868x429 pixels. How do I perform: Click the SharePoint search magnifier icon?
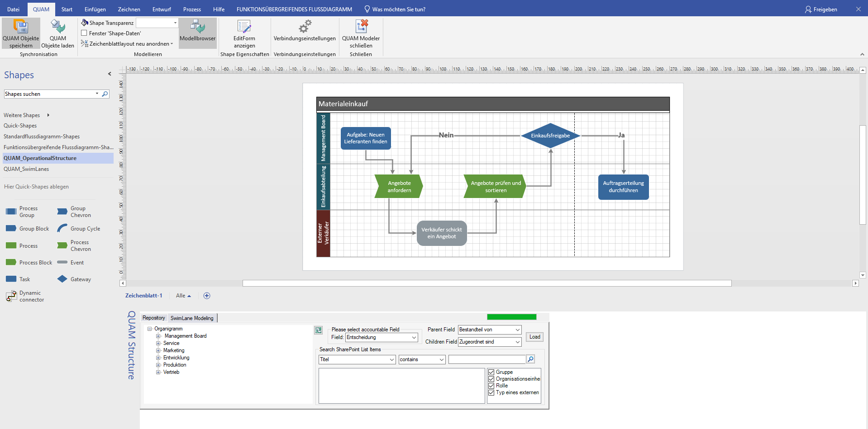pyautogui.click(x=531, y=359)
